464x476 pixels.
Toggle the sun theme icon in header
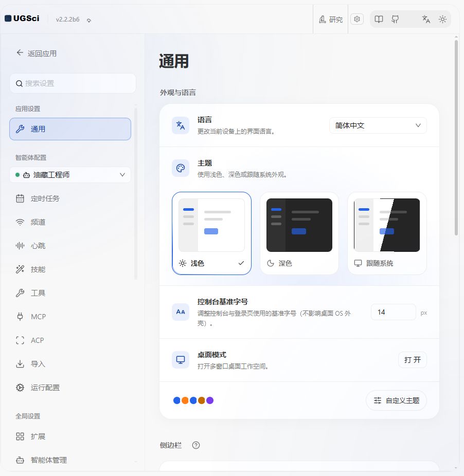(442, 20)
